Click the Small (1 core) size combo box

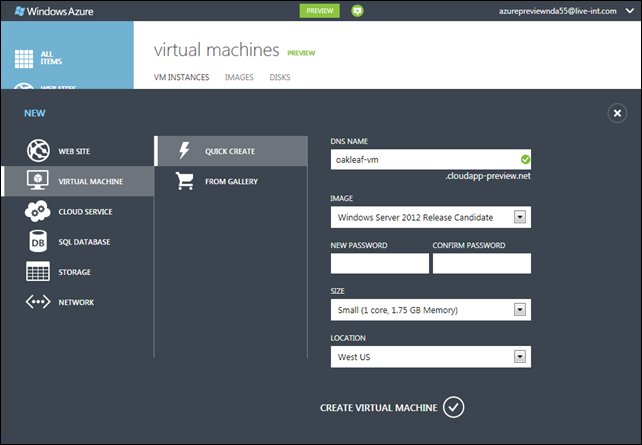click(x=431, y=310)
